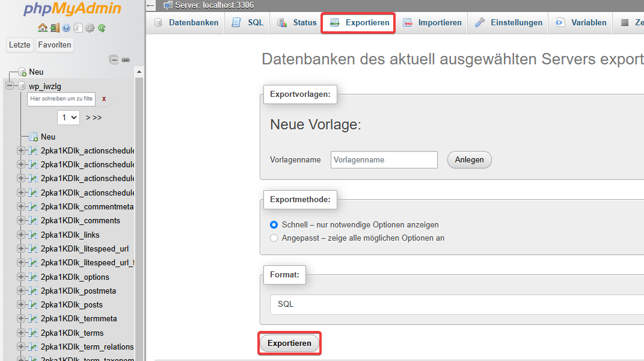Open the documents icon beside the help icon
Image resolution: width=644 pixels, height=361 pixels.
[x=78, y=28]
